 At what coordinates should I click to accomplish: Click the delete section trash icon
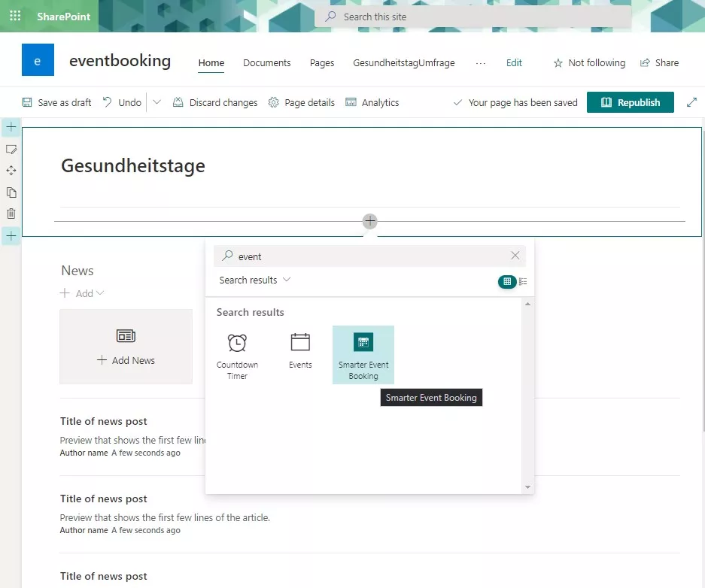pyautogui.click(x=11, y=214)
